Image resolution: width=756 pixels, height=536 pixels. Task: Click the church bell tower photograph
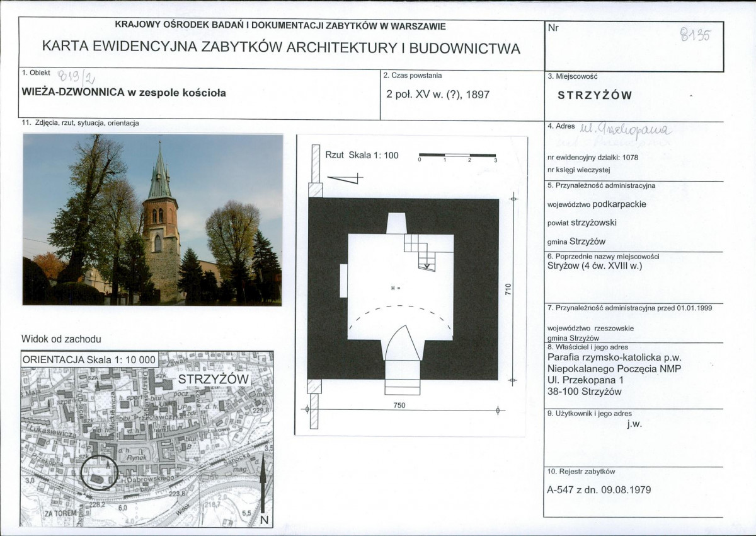coord(152,219)
